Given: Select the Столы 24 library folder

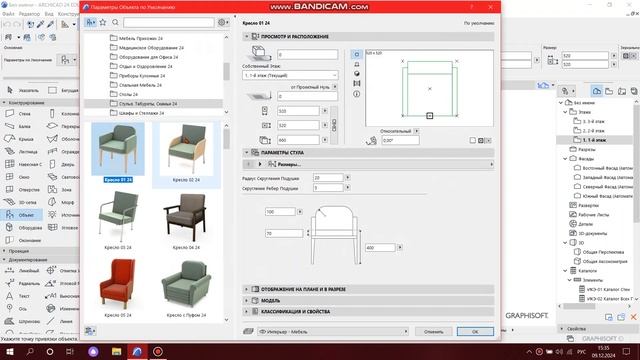Looking at the screenshot, I should pos(124,94).
